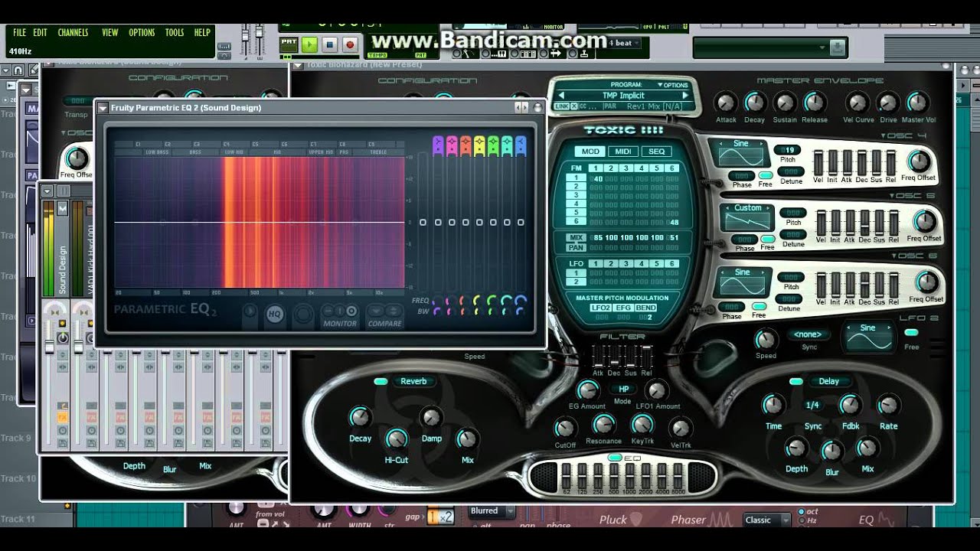Click the delay Time knob
980x551 pixels.
click(x=774, y=406)
